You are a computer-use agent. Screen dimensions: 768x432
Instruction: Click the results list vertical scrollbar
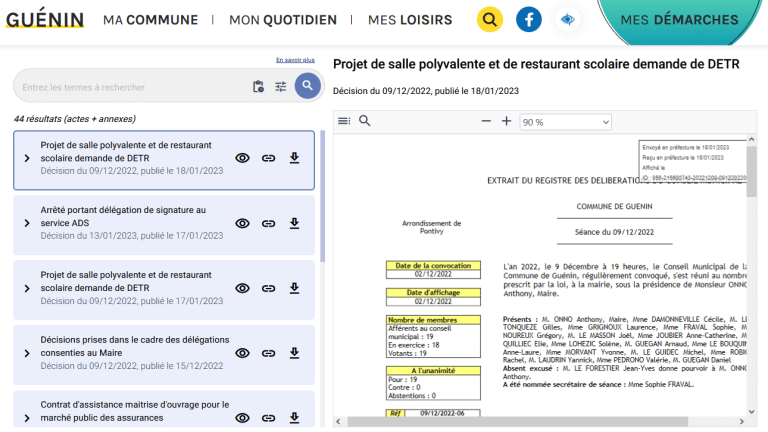322,196
